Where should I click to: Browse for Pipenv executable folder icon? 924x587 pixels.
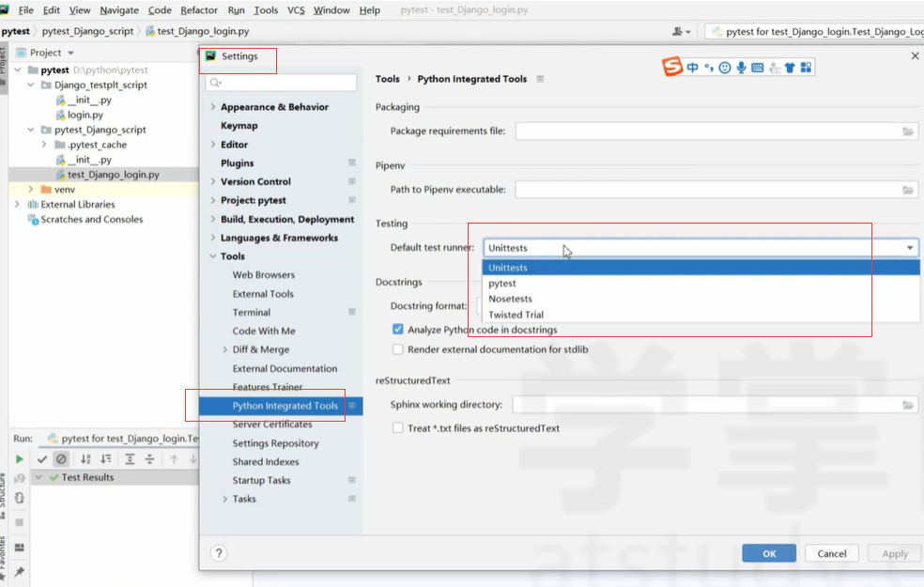[x=907, y=190]
